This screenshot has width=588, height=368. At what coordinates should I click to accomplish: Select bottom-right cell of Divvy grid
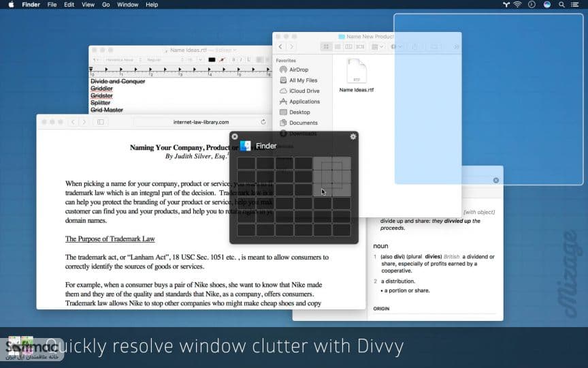coord(342,230)
